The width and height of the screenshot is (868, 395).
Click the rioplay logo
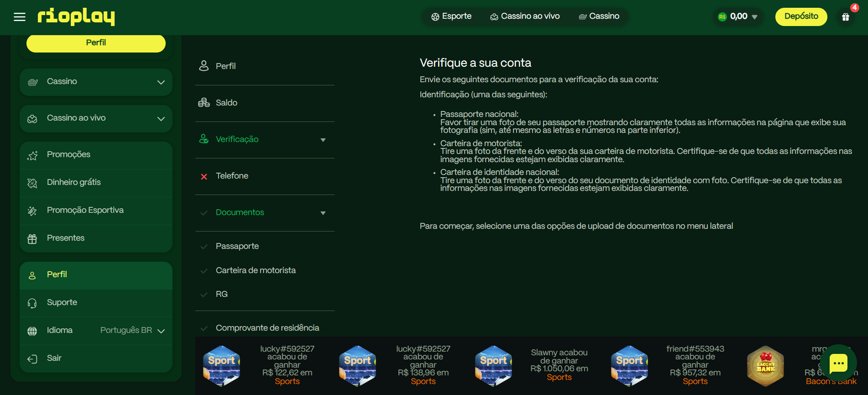coord(76,17)
